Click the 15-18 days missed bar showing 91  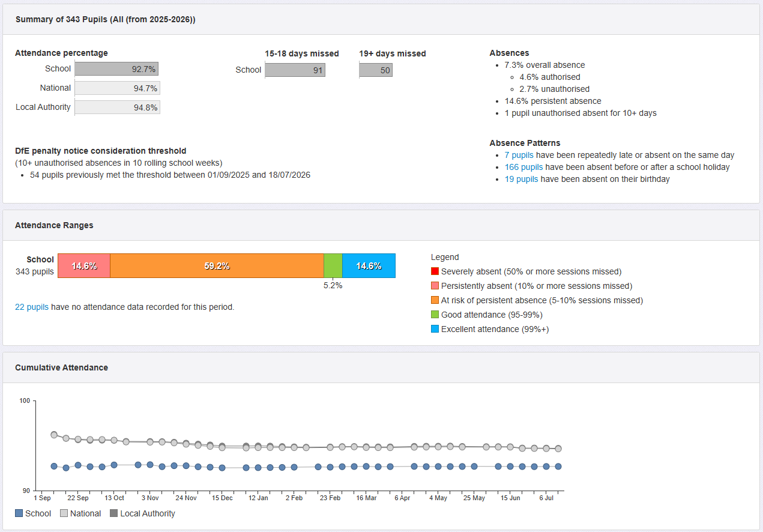pyautogui.click(x=295, y=70)
